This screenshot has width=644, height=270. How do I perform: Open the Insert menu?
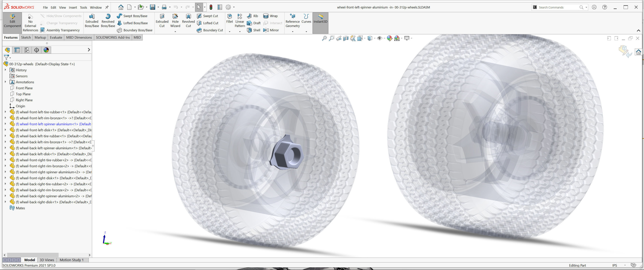pyautogui.click(x=73, y=7)
